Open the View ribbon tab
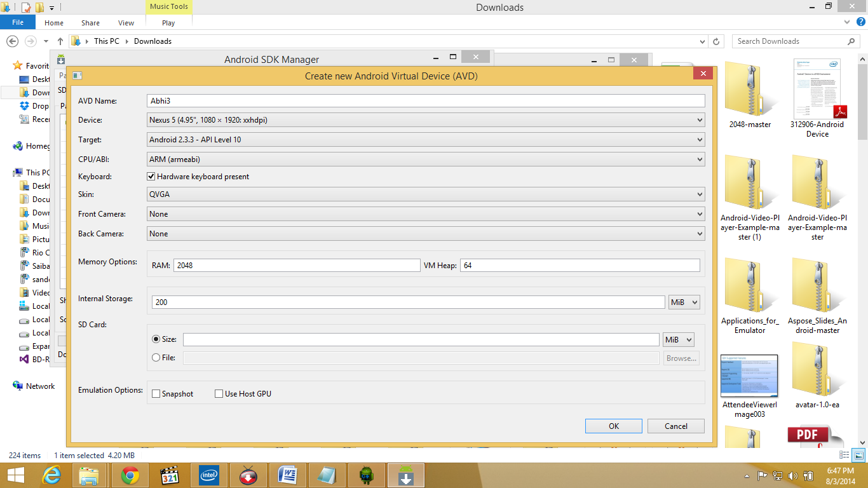The width and height of the screenshot is (868, 488). [x=126, y=23]
